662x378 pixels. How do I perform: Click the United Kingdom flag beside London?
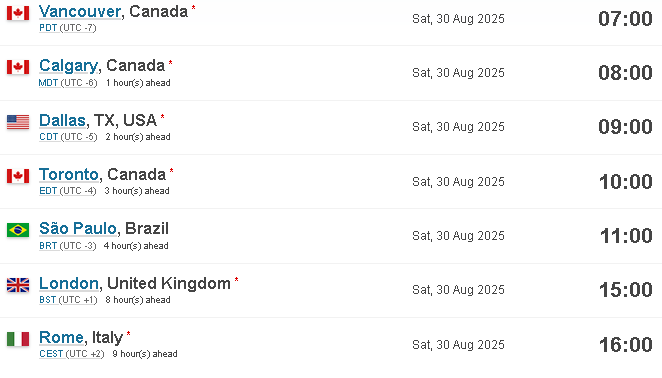tap(18, 285)
